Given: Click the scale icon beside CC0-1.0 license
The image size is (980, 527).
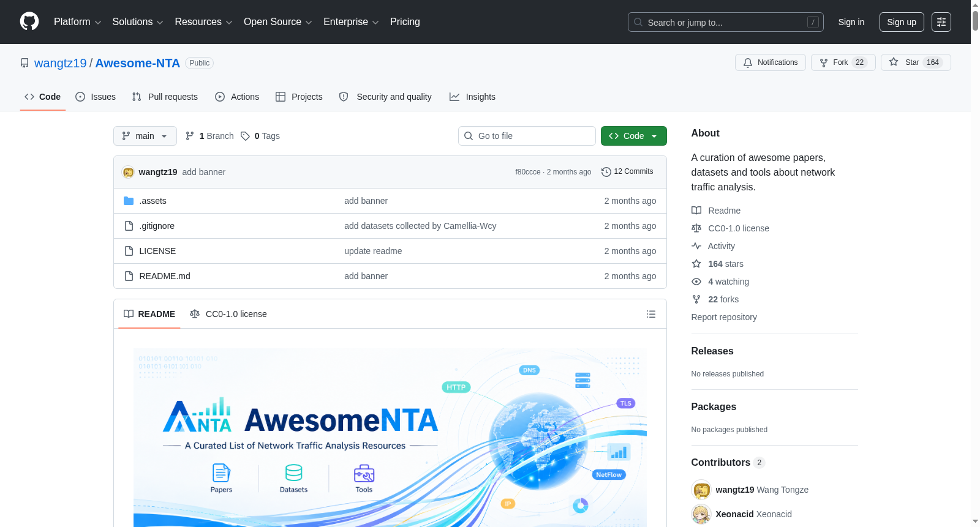Looking at the screenshot, I should click(x=696, y=228).
